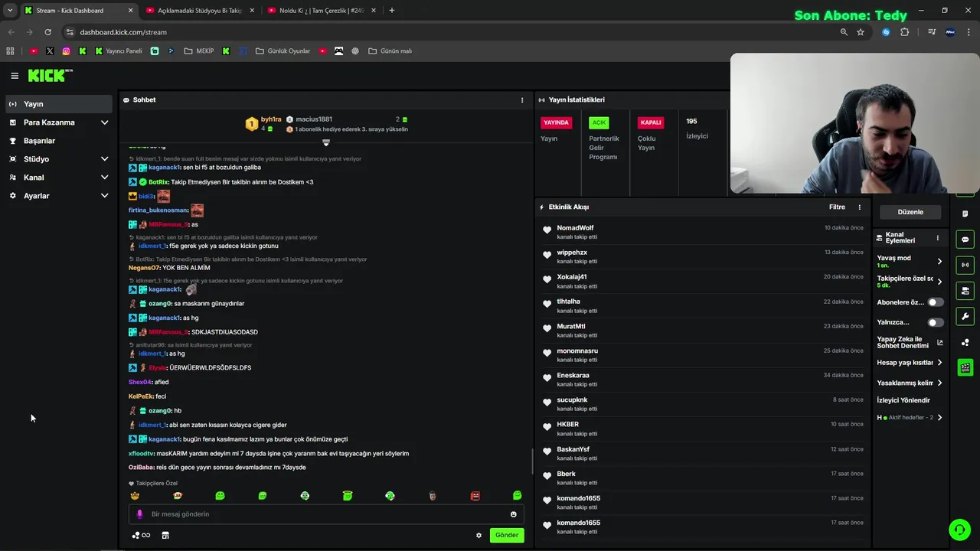Open browser tab search dropdown

(10, 11)
